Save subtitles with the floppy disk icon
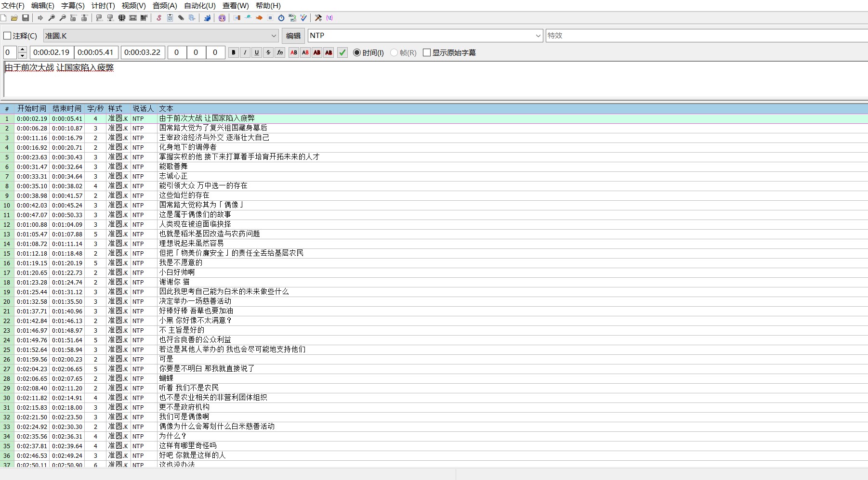Viewport: 868px width, 480px height. 26,18
